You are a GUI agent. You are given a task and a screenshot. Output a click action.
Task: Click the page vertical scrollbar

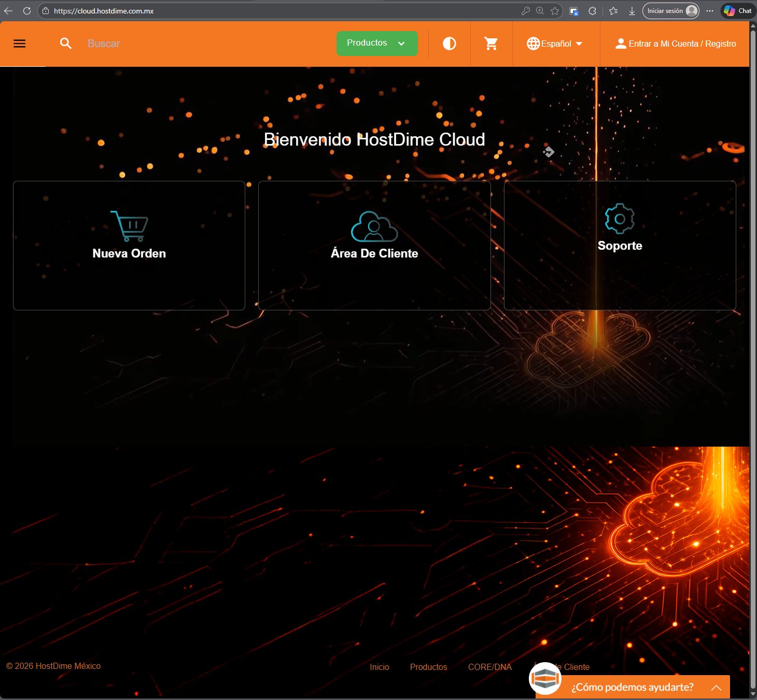pyautogui.click(x=753, y=363)
